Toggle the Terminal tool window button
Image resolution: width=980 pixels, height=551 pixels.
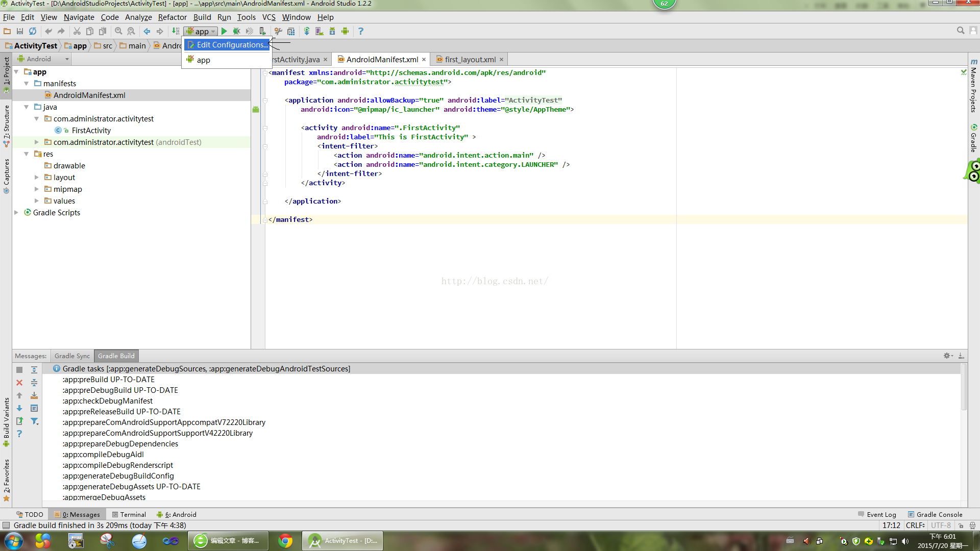(x=129, y=514)
